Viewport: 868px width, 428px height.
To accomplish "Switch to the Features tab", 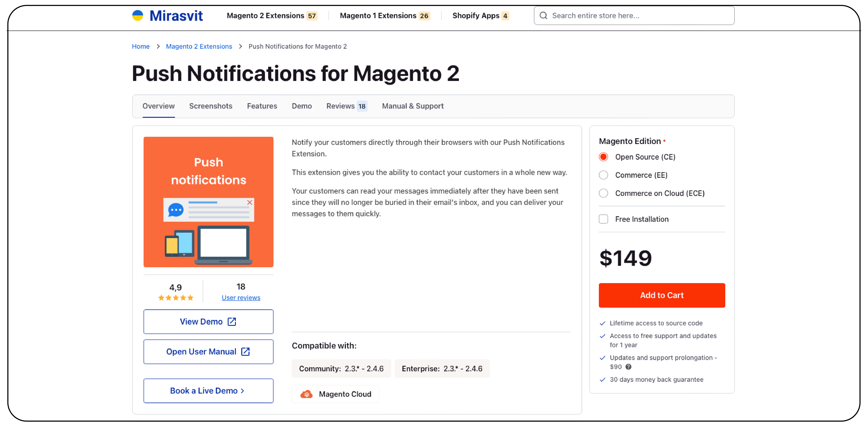I will tap(262, 106).
